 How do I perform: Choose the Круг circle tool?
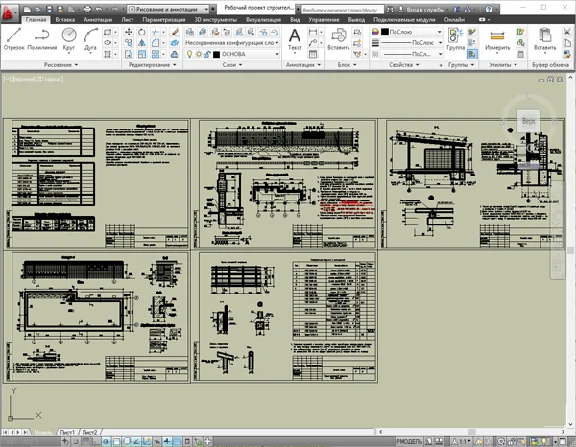pyautogui.click(x=69, y=39)
